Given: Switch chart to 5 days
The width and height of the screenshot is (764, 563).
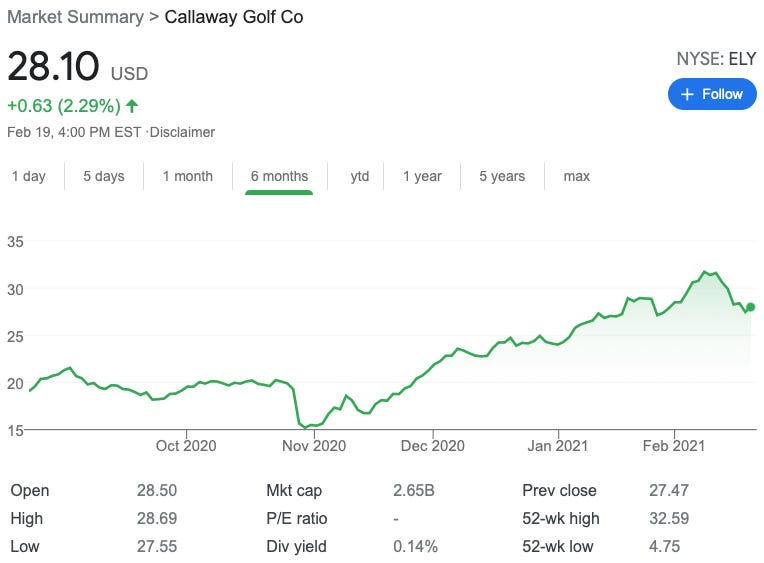Looking at the screenshot, I should [104, 176].
